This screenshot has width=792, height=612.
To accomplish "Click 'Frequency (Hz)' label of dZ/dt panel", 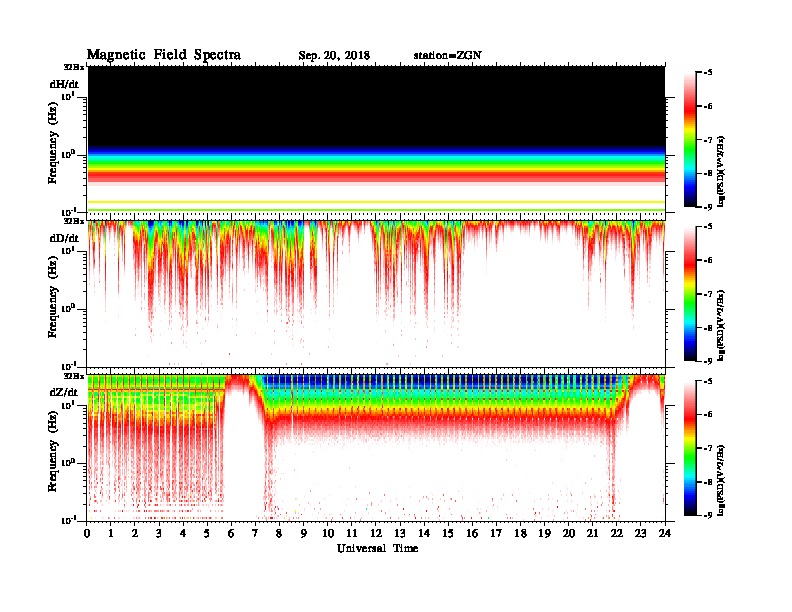I will (x=53, y=451).
